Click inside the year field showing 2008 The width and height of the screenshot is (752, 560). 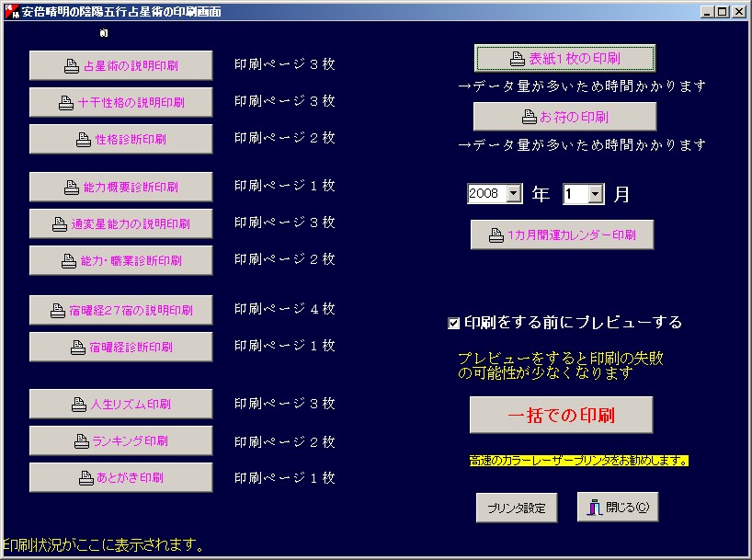click(487, 193)
